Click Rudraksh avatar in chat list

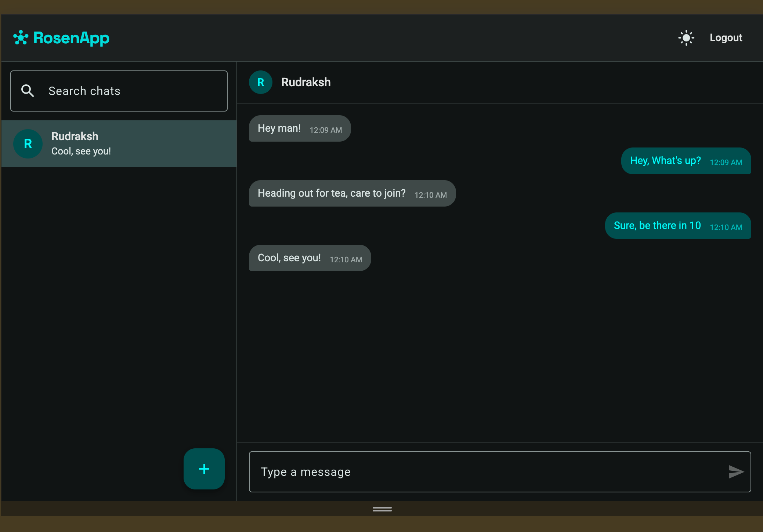click(28, 144)
